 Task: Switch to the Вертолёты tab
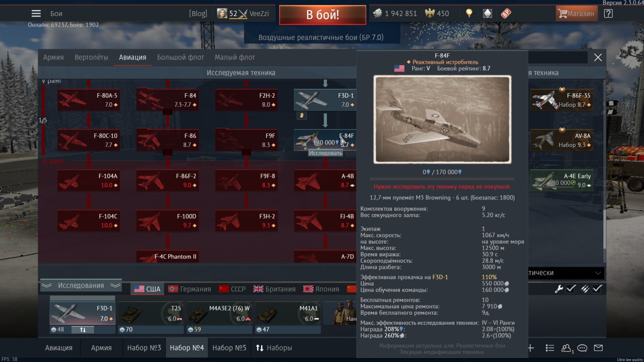point(91,57)
